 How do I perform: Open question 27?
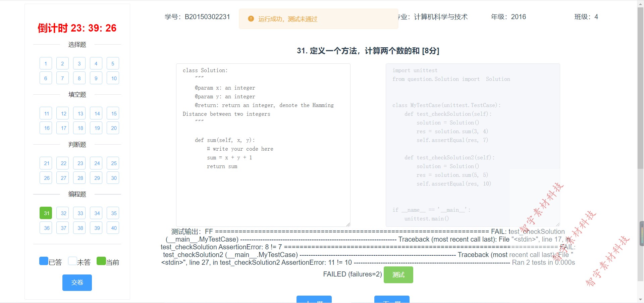point(62,178)
